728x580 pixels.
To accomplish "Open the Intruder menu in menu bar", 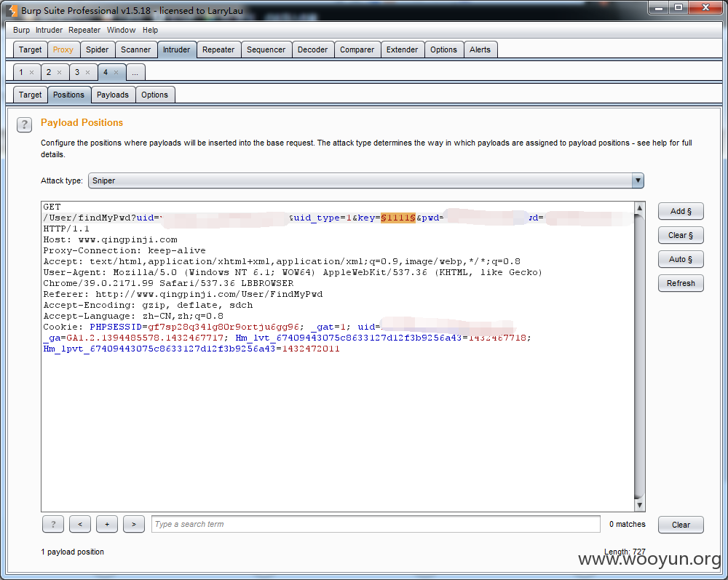I will [49, 30].
